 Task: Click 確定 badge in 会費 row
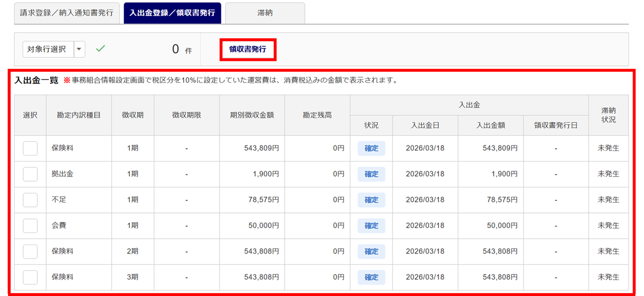371,226
